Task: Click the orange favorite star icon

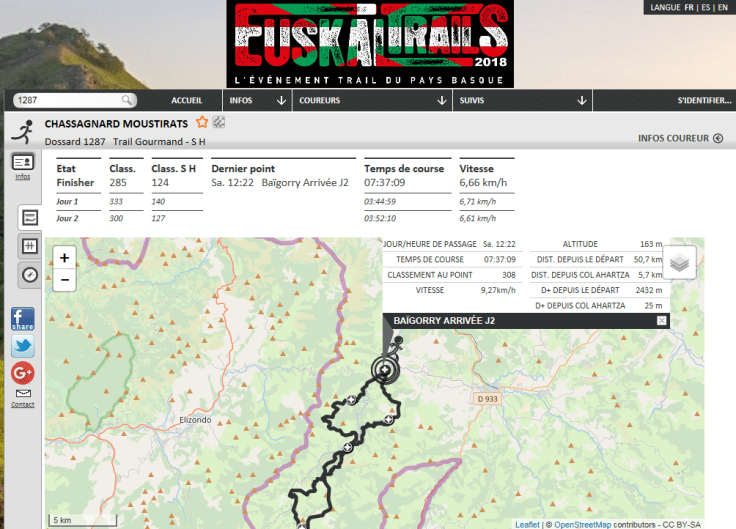Action: point(202,123)
